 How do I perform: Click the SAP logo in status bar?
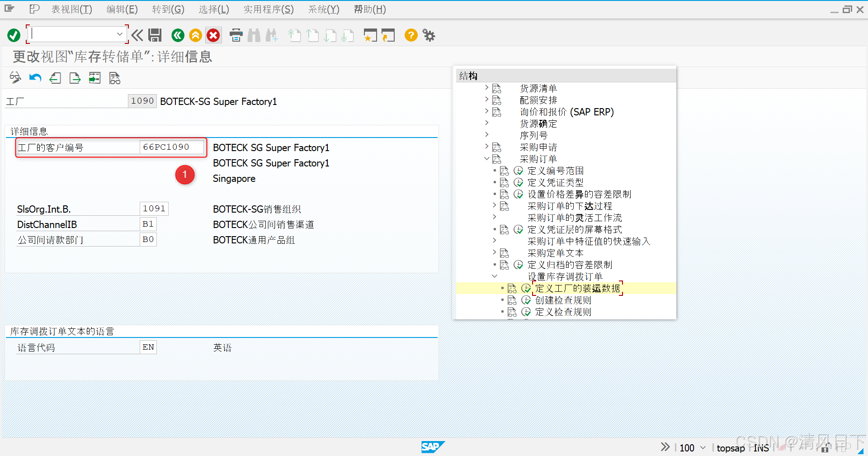[x=433, y=447]
